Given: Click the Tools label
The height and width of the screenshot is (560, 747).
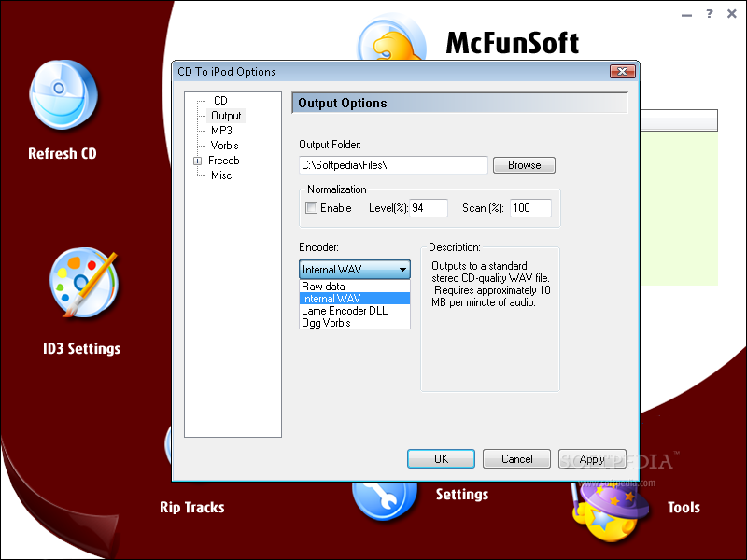Looking at the screenshot, I should click(x=684, y=507).
